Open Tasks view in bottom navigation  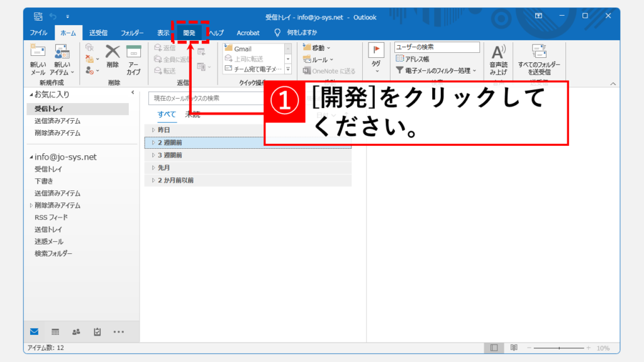pos(97,331)
